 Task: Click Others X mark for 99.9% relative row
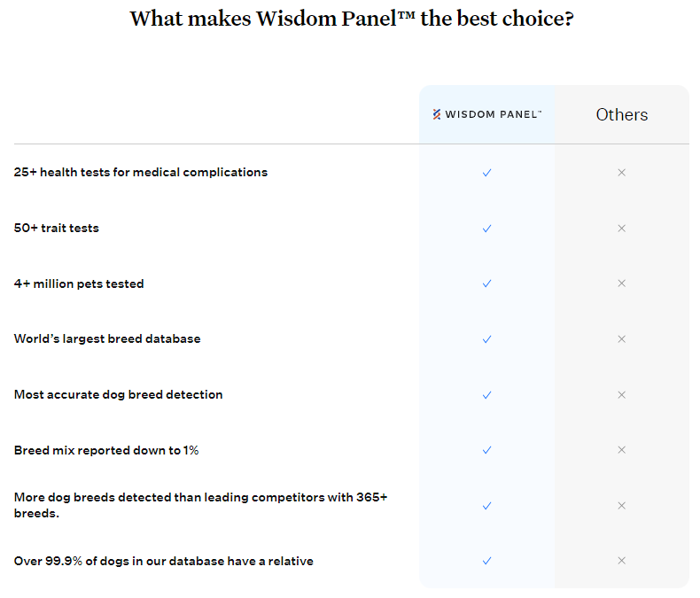click(x=621, y=561)
